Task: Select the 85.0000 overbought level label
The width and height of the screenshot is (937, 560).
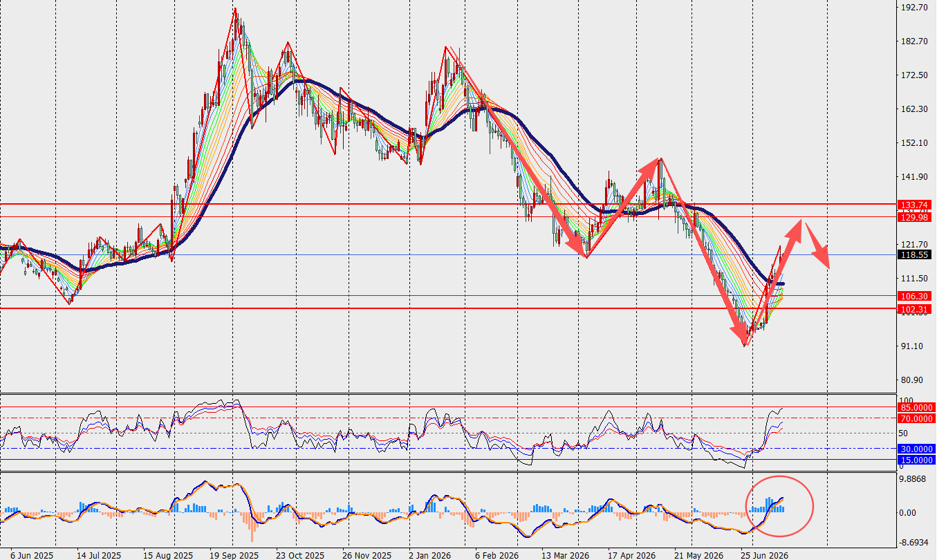Action: (x=916, y=408)
